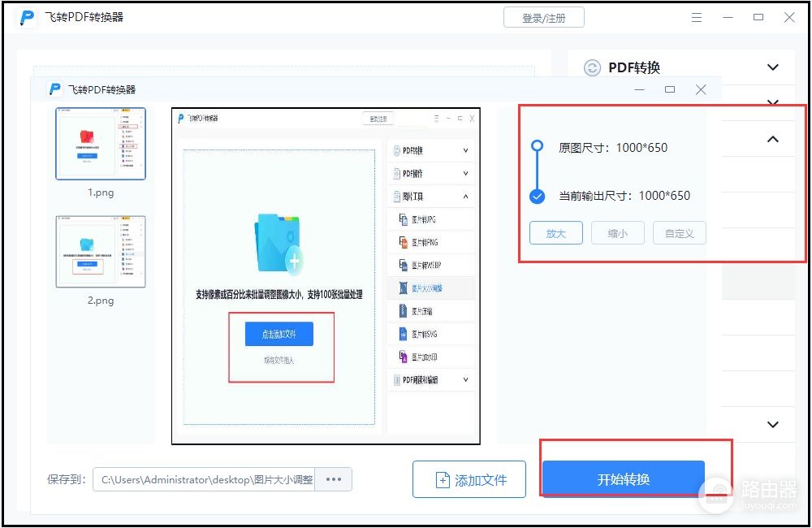Click the 保存到 save path field
Viewport: 812px width, 528px height.
pyautogui.click(x=204, y=479)
